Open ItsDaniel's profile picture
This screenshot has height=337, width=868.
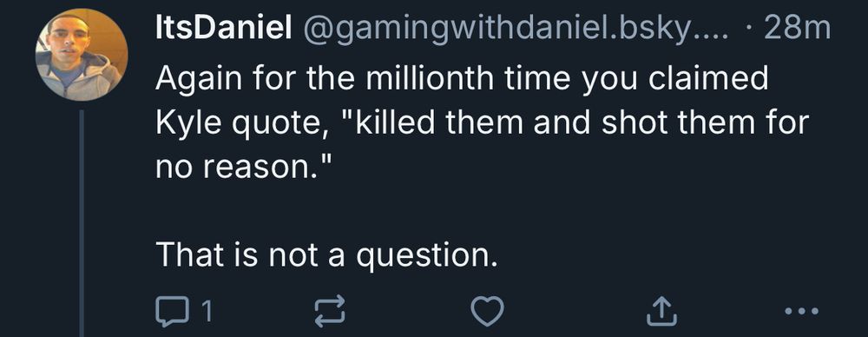coord(82,55)
